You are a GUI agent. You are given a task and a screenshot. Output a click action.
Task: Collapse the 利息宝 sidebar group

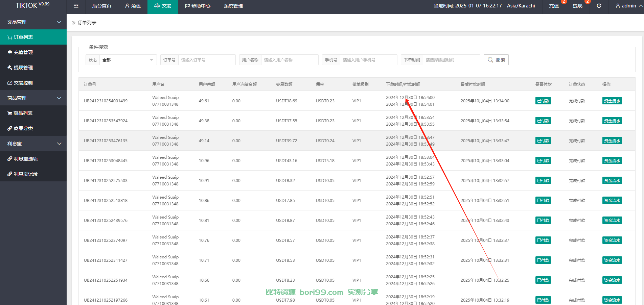coord(33,144)
